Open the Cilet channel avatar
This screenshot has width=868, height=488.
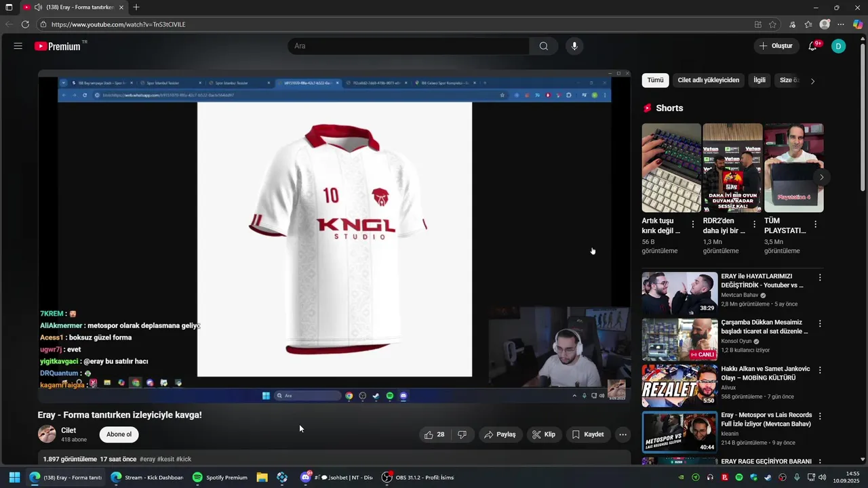(47, 434)
